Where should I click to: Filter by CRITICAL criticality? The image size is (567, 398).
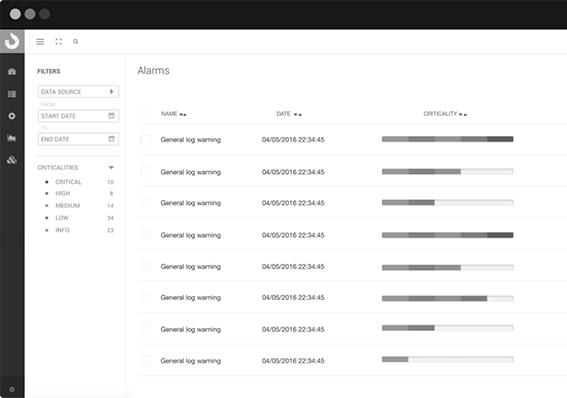click(x=68, y=182)
